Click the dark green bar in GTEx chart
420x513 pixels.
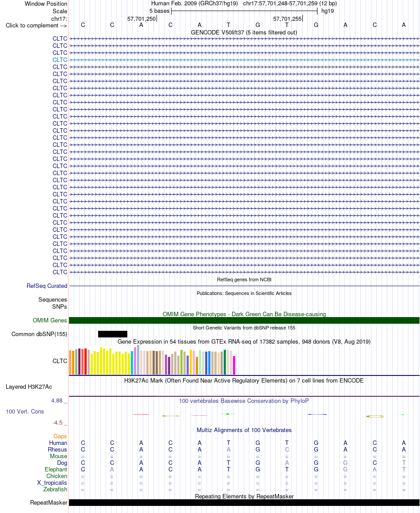click(225, 363)
